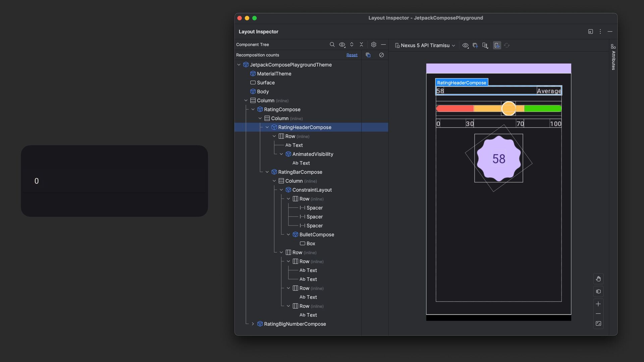Toggle the 3D mode button

tap(598, 292)
